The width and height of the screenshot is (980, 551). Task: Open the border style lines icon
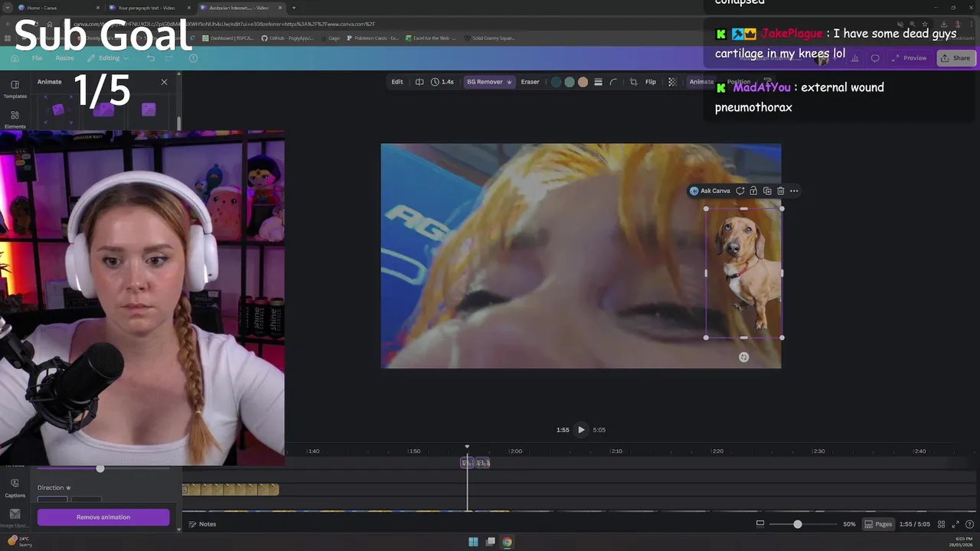click(598, 82)
